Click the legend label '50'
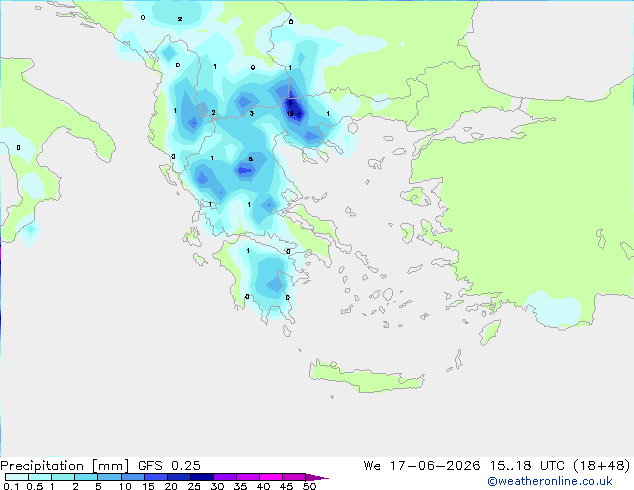This screenshot has height=490, width=634. (x=309, y=486)
